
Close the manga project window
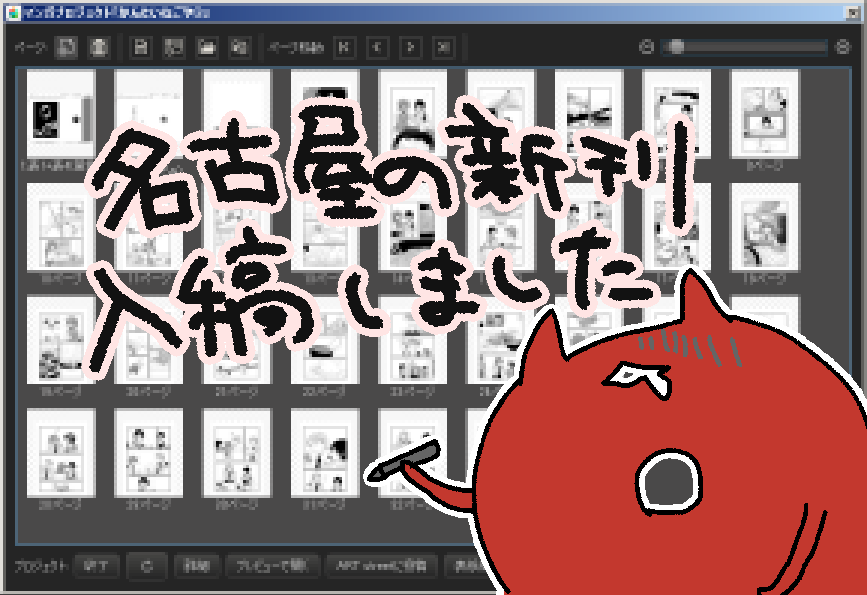(852, 13)
